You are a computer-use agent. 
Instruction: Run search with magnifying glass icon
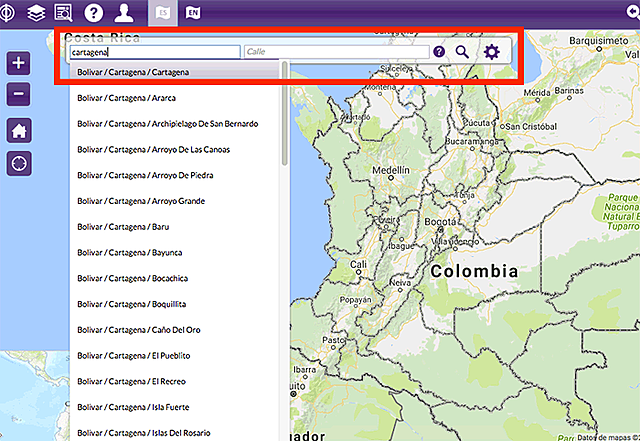click(x=462, y=52)
